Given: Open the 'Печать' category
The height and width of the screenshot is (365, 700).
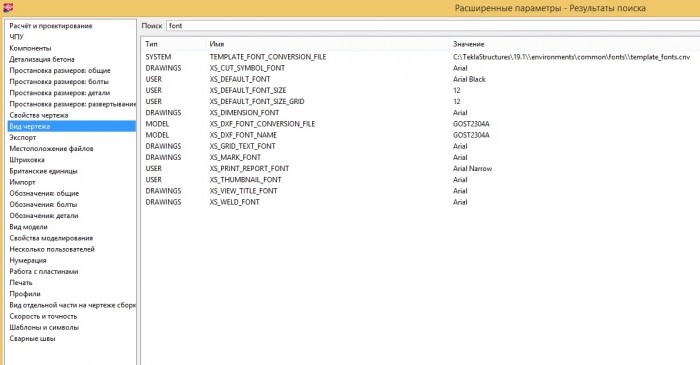Looking at the screenshot, I should [x=21, y=282].
